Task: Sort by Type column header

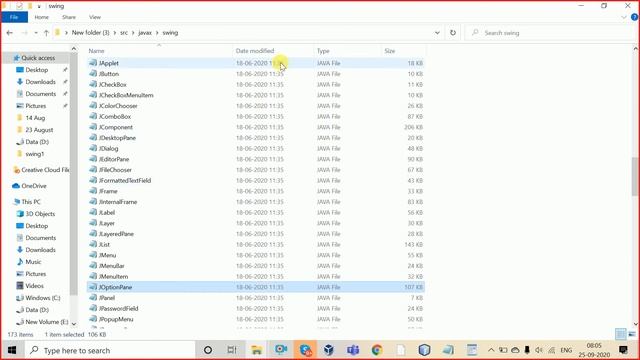Action: point(323,51)
